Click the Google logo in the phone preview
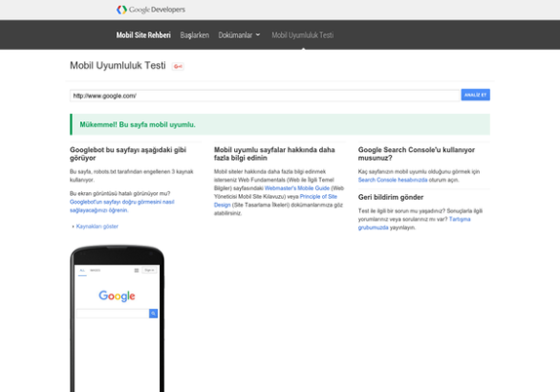 pos(117,296)
